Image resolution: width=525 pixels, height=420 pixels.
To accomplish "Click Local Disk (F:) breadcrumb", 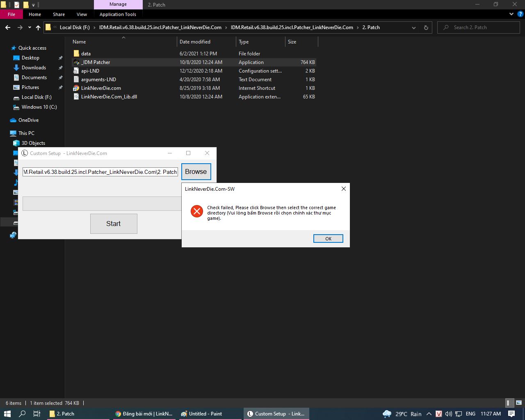I will pyautogui.click(x=75, y=27).
